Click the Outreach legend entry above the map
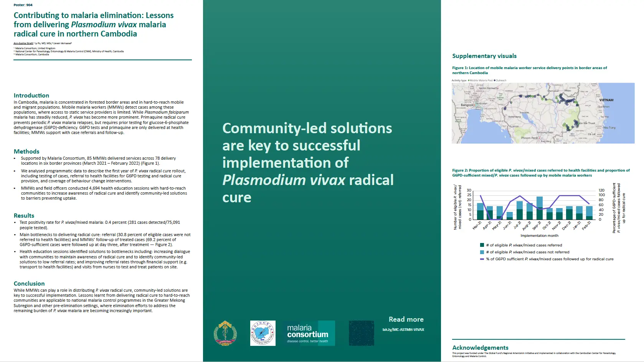Viewport: 644px width, 362px height. point(500,81)
